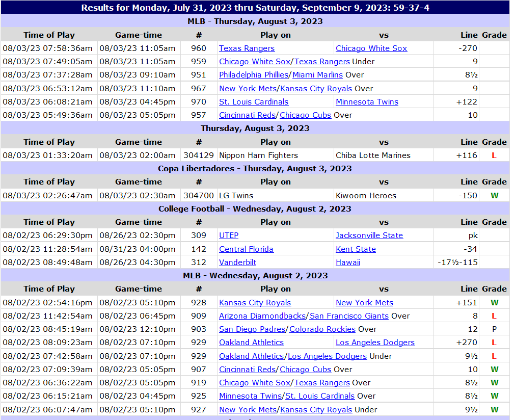This screenshot has height=420, width=515.
Task: Open the Hawaii team link
Action: pyautogui.click(x=348, y=262)
